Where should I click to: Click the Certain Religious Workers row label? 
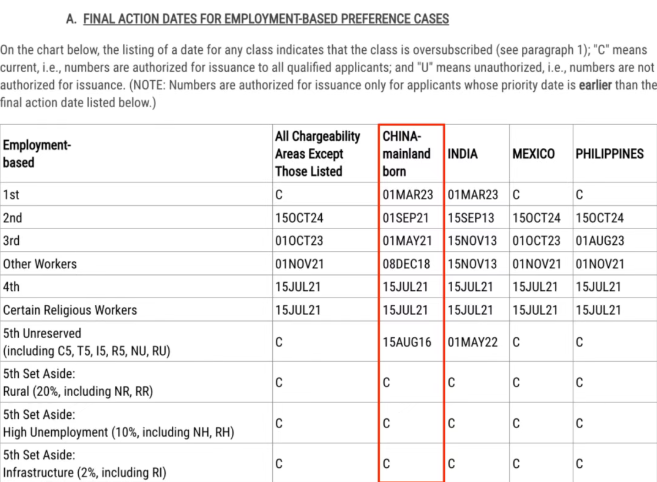pyautogui.click(x=70, y=310)
